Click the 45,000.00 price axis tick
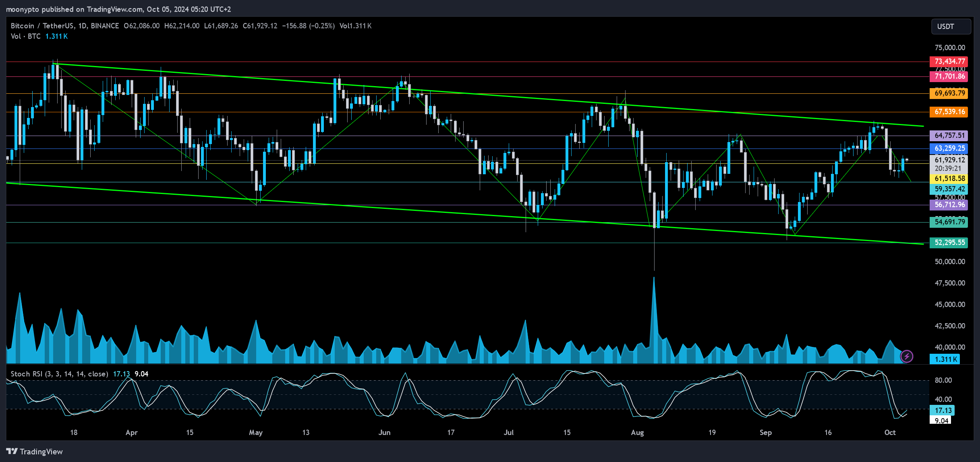This screenshot has height=462, width=980. 950,304
